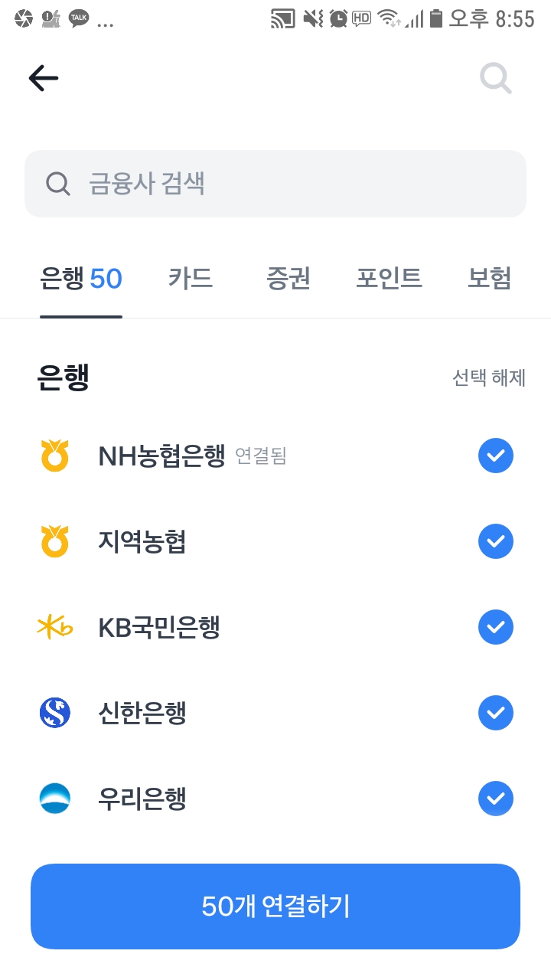The width and height of the screenshot is (551, 980).
Task: Tap the 우리은행 logo icon
Action: 54,799
